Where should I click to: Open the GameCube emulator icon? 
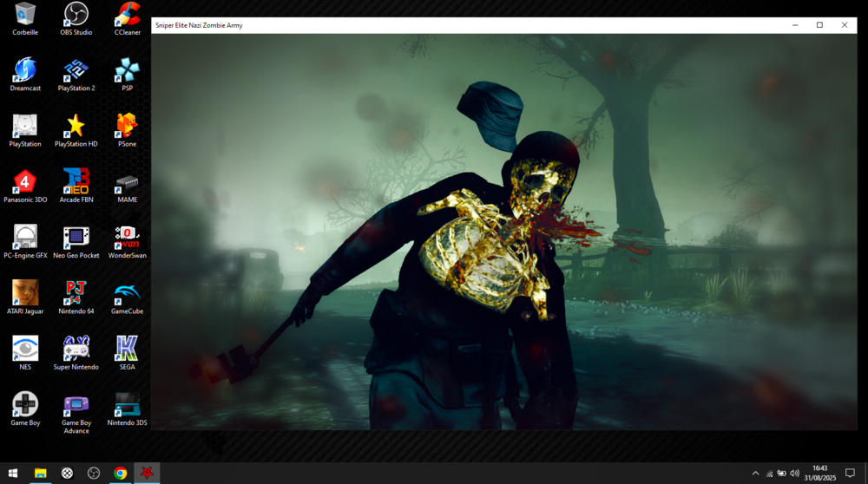(128, 293)
